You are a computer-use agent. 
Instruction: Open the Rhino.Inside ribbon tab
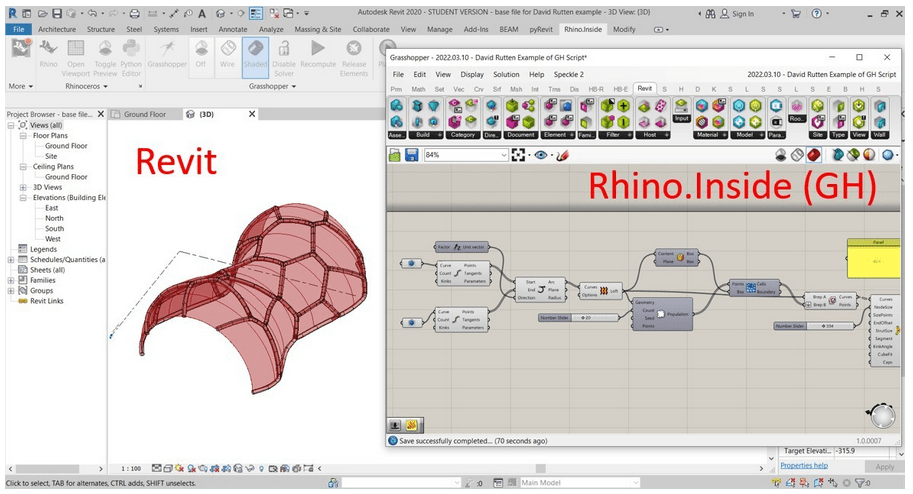(x=584, y=29)
